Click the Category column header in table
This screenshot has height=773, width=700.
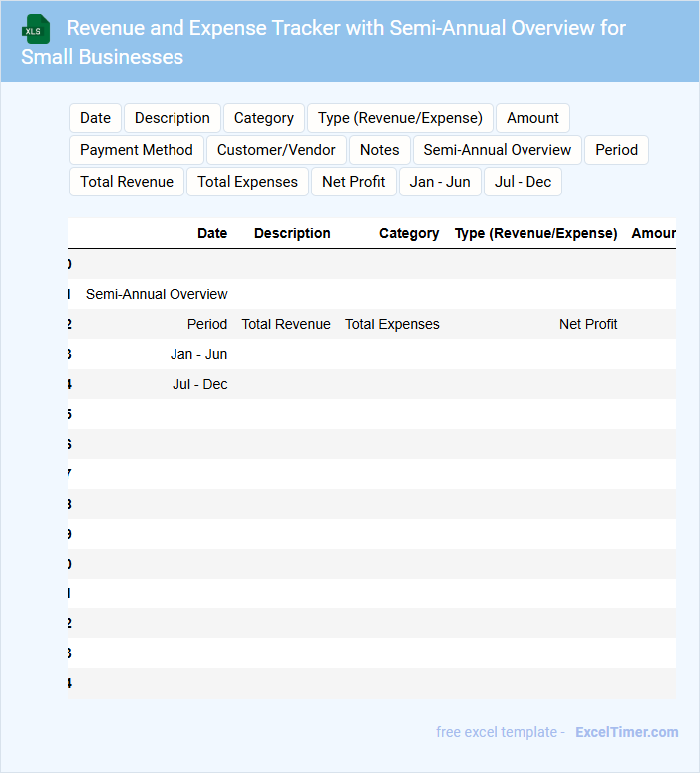[409, 233]
